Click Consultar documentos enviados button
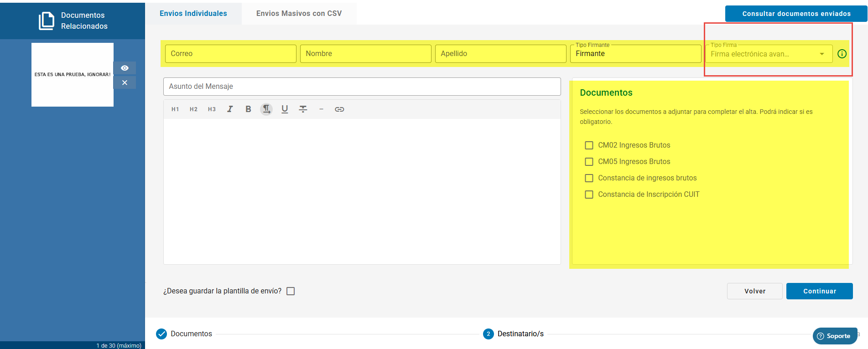 click(796, 14)
